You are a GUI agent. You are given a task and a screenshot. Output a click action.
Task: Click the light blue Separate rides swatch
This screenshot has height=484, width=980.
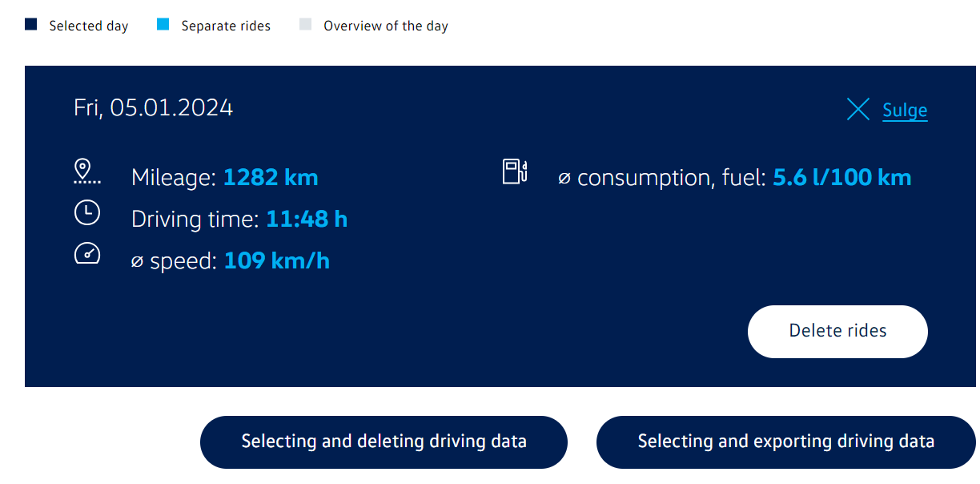click(x=163, y=25)
